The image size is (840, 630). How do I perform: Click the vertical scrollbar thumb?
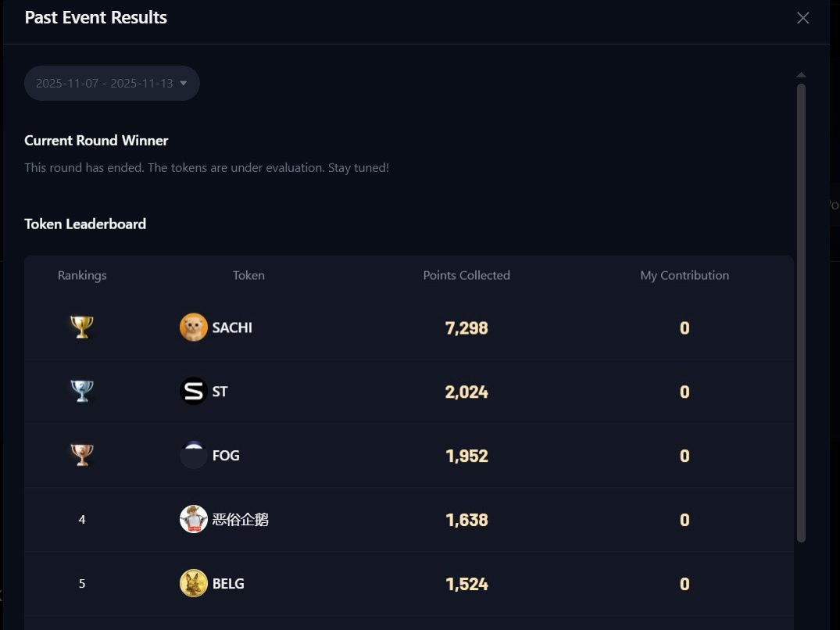(801, 313)
